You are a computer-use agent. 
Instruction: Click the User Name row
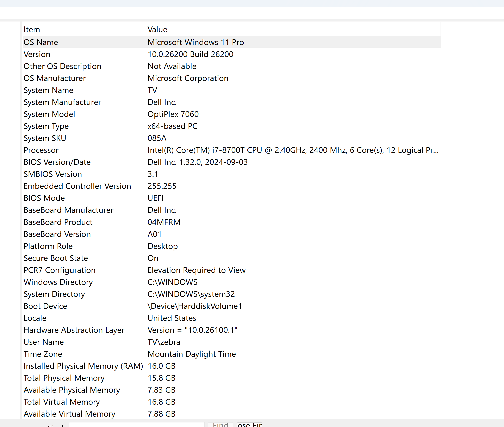pos(232,342)
